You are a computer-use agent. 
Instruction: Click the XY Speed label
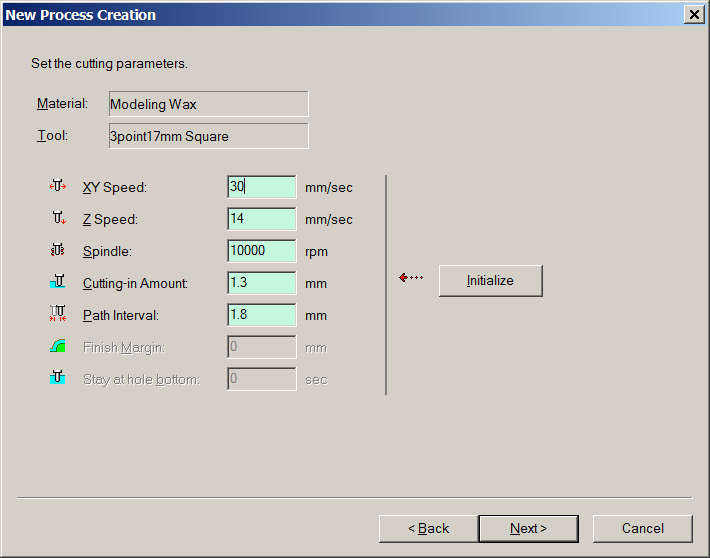click(x=115, y=188)
